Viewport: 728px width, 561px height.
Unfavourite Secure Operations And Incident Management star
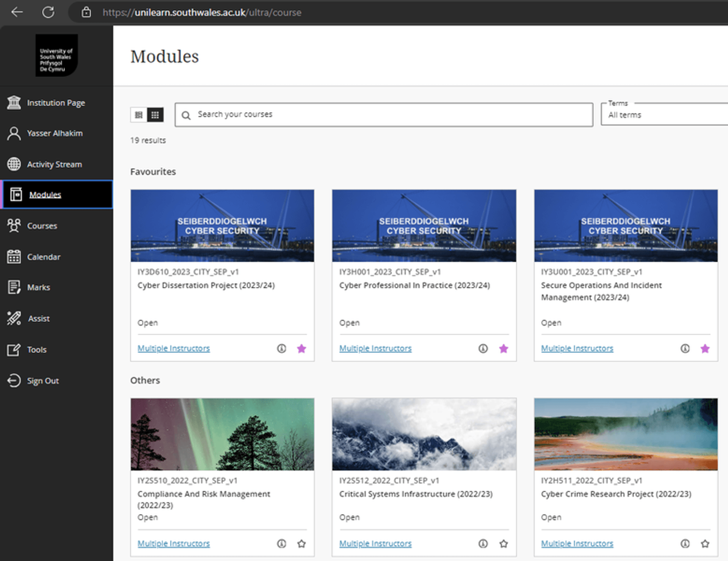point(705,349)
